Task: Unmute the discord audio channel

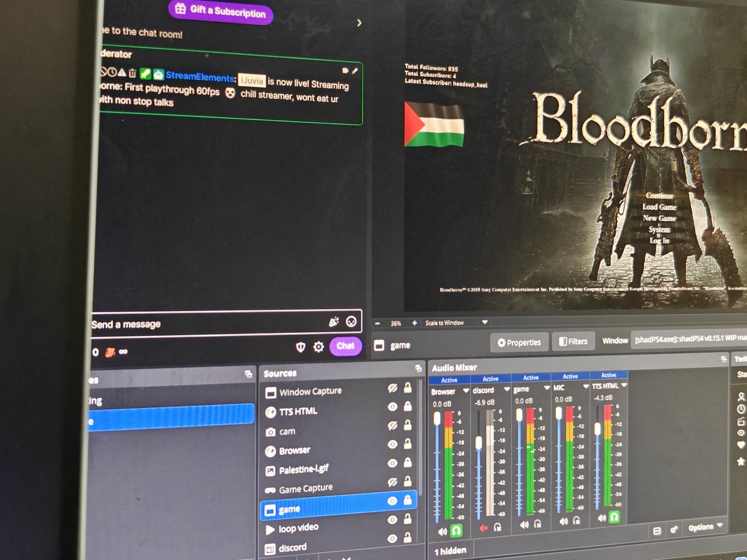Action: 484,528
